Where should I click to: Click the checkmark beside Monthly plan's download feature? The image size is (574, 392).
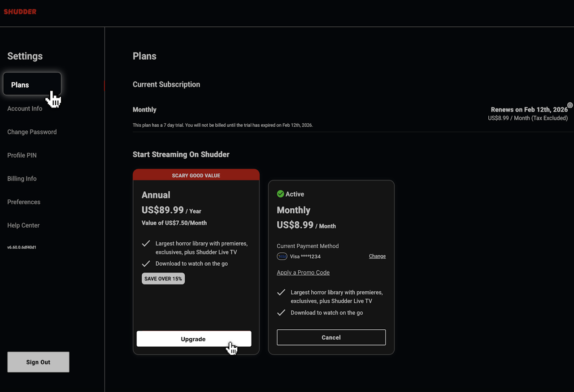281,312
